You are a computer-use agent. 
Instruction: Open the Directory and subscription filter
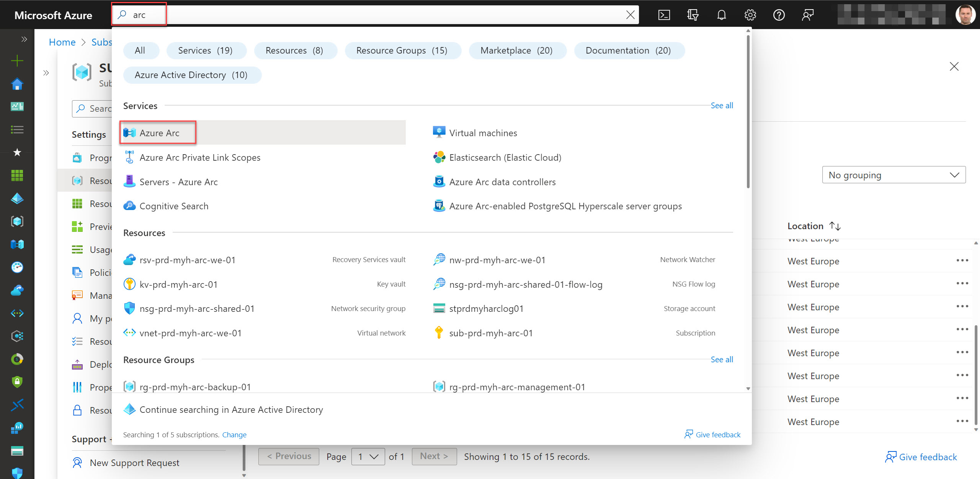(693, 15)
